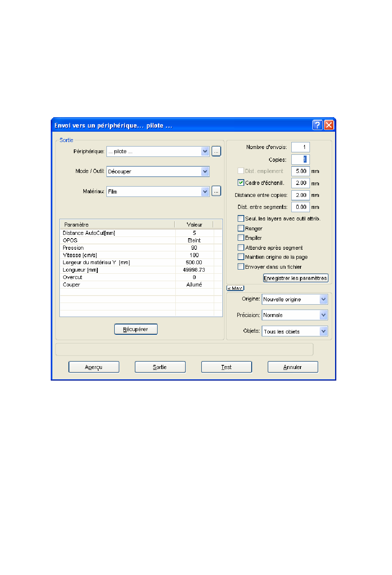Click the Valeur column header
This screenshot has height=575, width=392.
pyautogui.click(x=194, y=225)
